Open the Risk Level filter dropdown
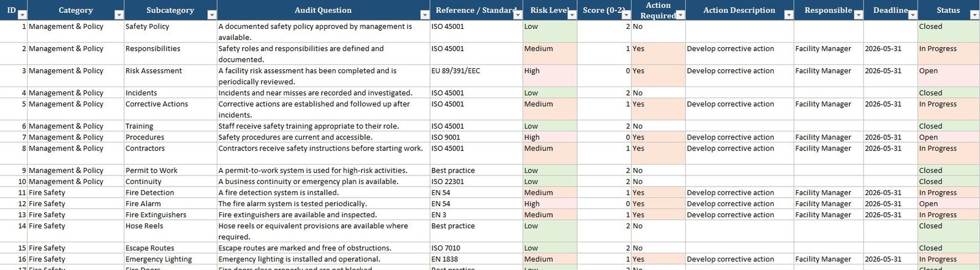The image size is (980, 270). point(571,15)
